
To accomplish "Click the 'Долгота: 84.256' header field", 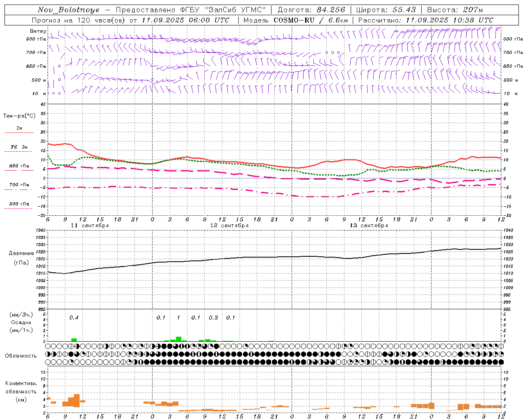I will coord(311,10).
